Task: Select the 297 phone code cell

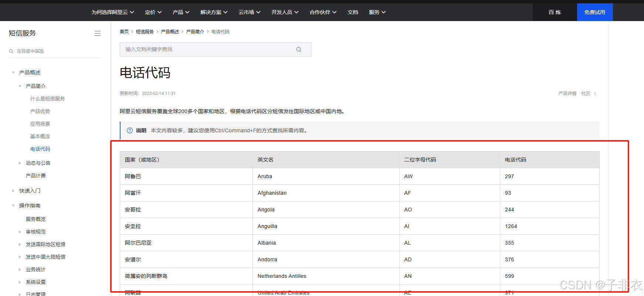Action: coord(550,176)
